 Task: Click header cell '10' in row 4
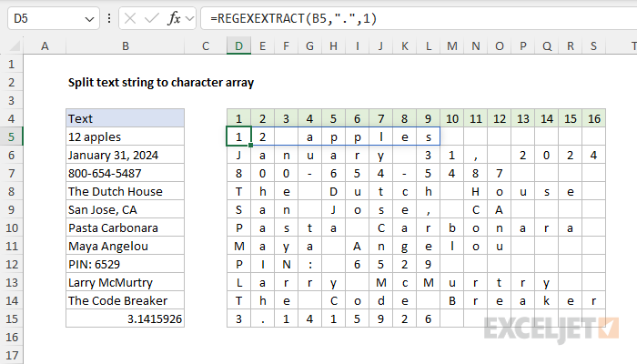[451, 118]
